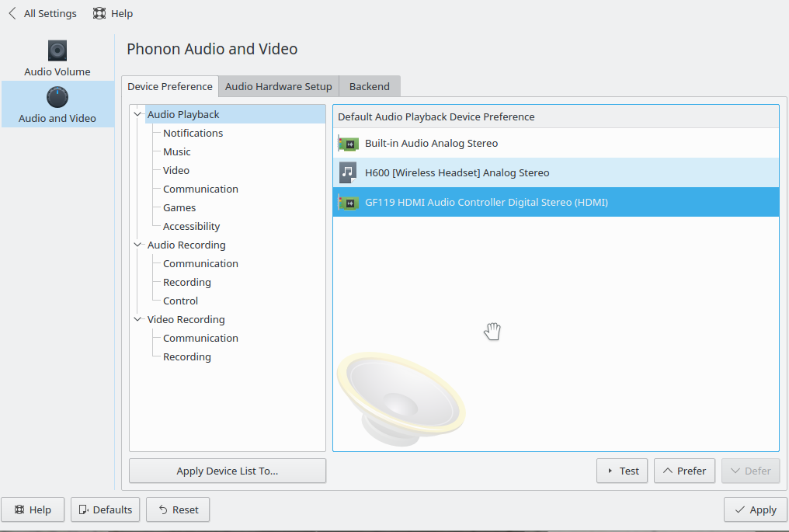789x532 pixels.
Task: Collapse the Audio Playback tree branch
Action: (x=138, y=114)
